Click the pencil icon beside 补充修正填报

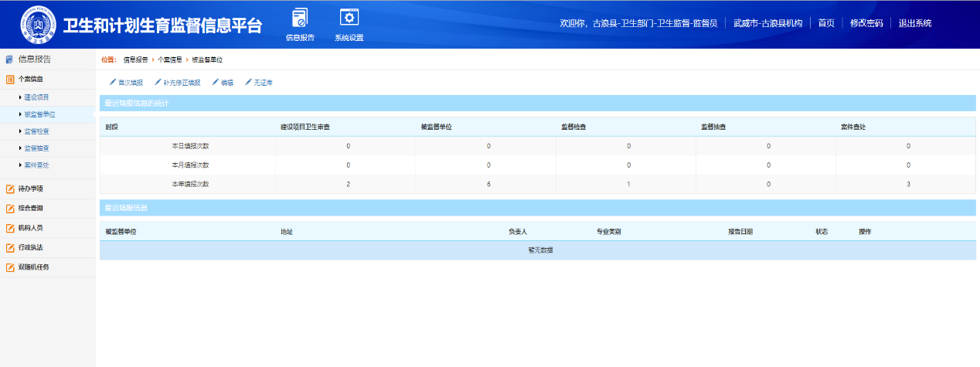pos(158,82)
